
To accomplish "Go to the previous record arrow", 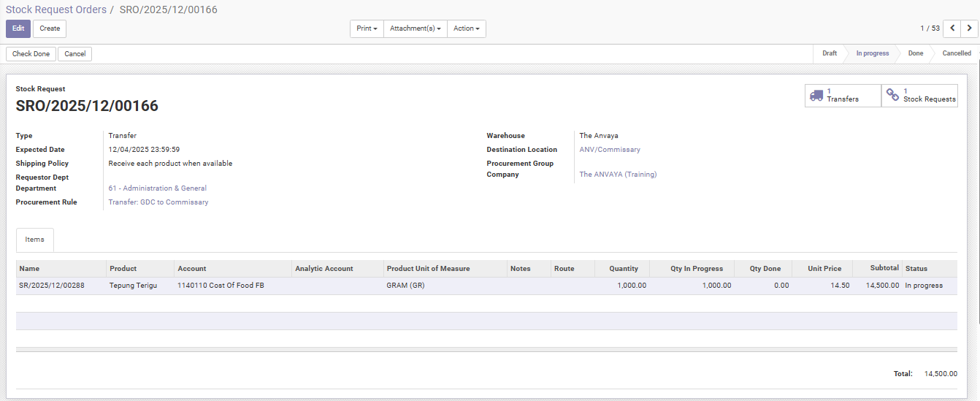I will pyautogui.click(x=952, y=28).
